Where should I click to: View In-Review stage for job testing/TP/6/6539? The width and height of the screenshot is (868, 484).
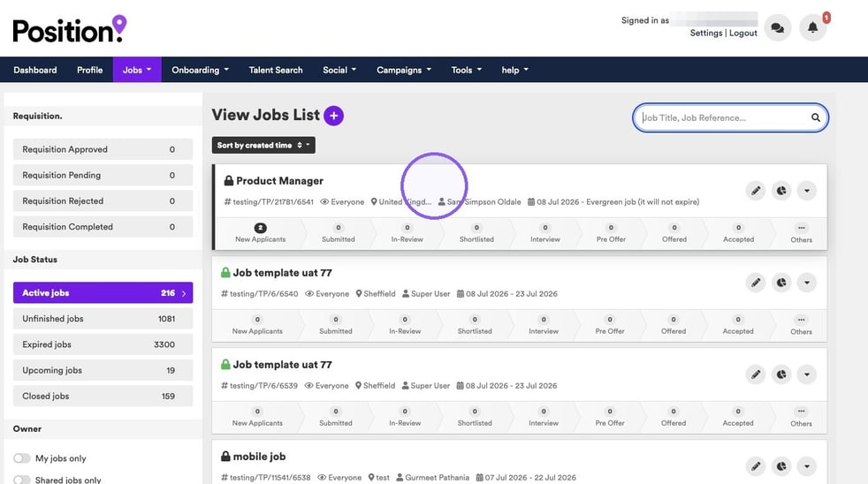(x=405, y=417)
